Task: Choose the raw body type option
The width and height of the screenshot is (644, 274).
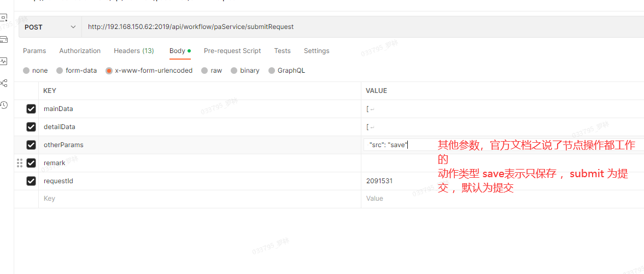Action: point(204,71)
